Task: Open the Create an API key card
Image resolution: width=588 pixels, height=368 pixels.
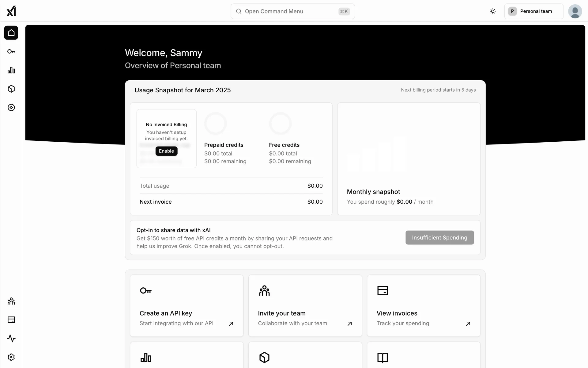Action: point(187,306)
